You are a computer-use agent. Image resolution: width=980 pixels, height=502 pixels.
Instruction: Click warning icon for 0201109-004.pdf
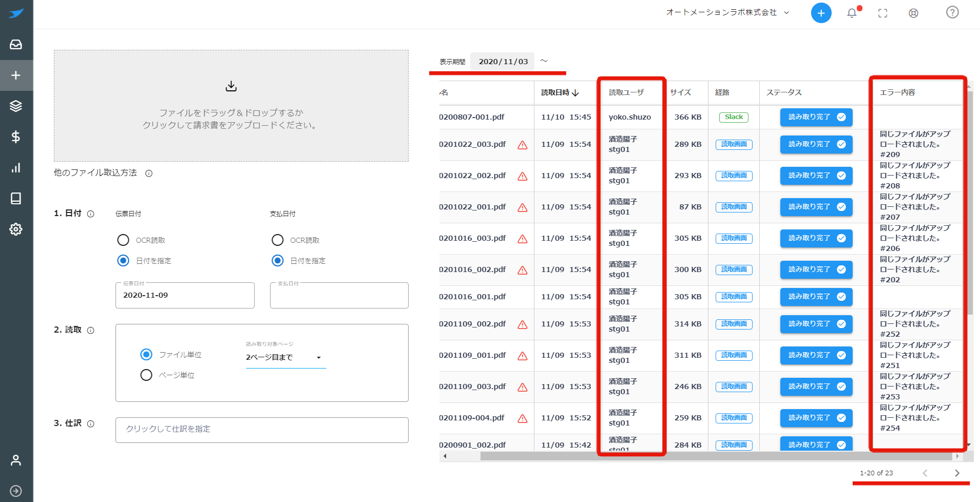[x=523, y=419]
